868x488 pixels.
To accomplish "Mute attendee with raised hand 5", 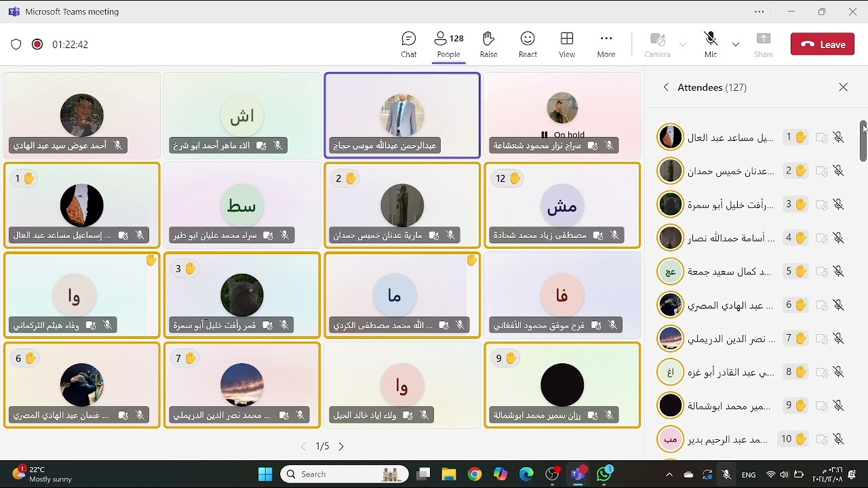I will 838,271.
